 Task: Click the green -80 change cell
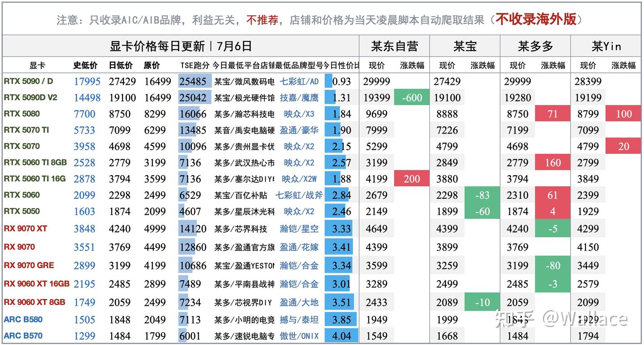[553, 265]
